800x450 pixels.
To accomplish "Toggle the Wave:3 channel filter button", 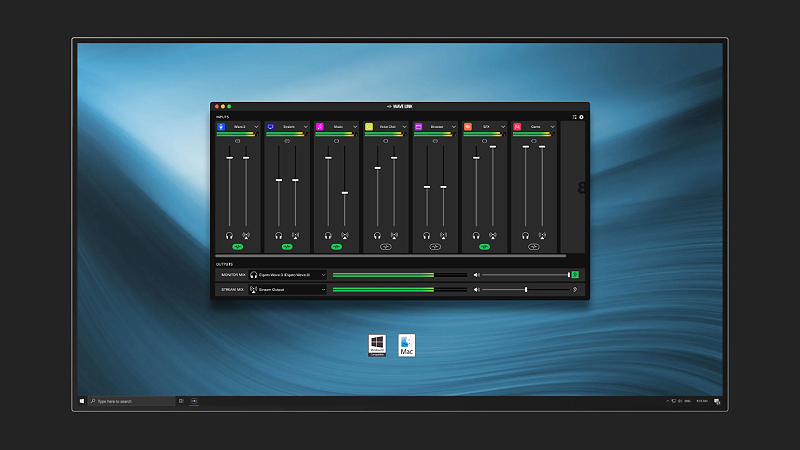I will tap(238, 245).
